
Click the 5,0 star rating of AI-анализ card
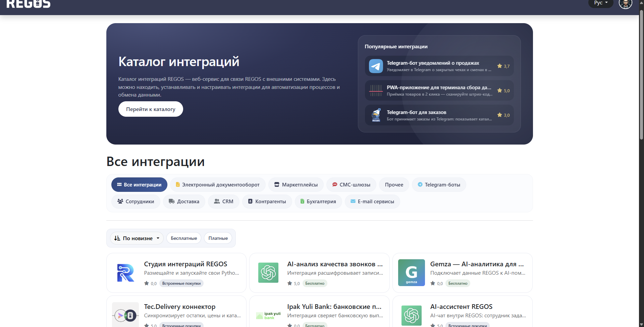(293, 283)
